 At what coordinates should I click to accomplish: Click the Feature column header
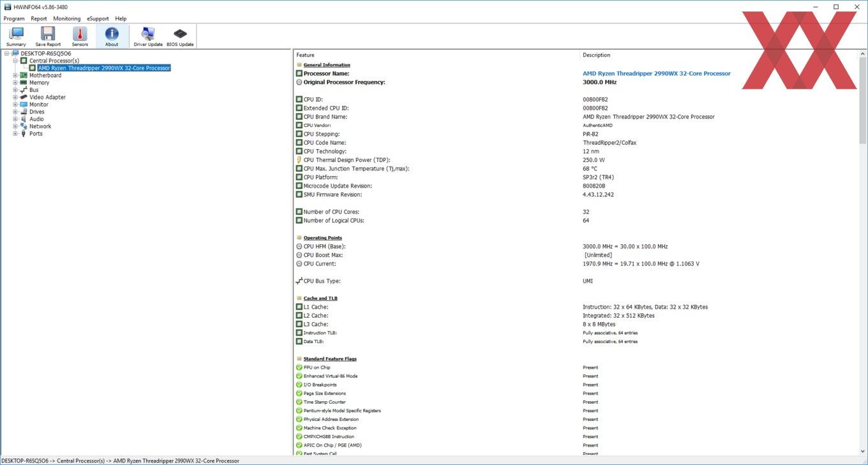pos(436,55)
